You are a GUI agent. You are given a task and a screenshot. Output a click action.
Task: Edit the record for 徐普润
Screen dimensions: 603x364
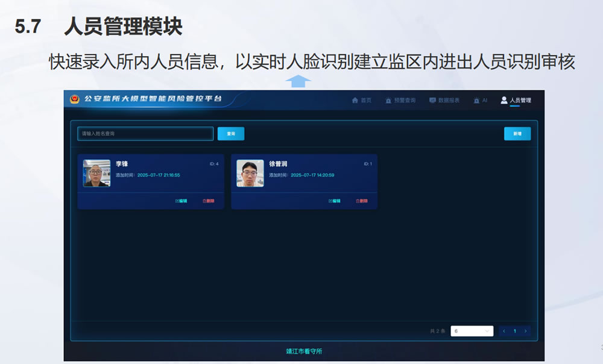pos(335,201)
